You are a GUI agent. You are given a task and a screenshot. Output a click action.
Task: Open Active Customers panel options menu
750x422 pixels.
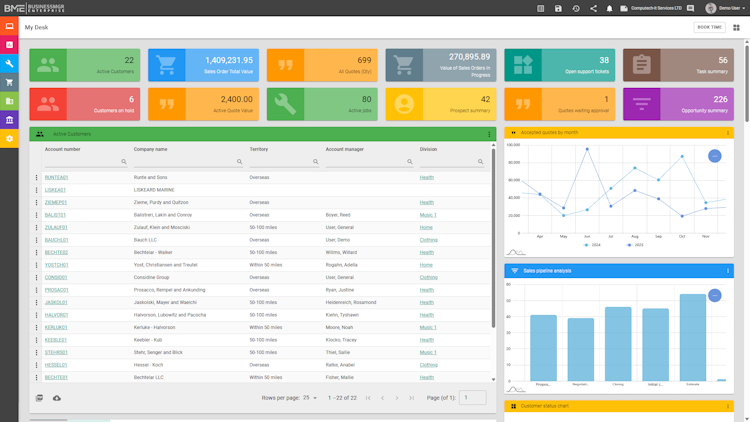489,134
